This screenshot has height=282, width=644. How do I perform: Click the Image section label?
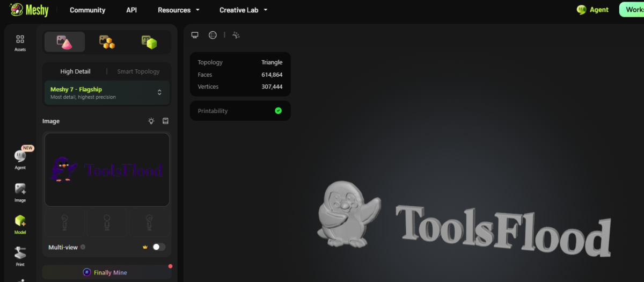(x=51, y=121)
